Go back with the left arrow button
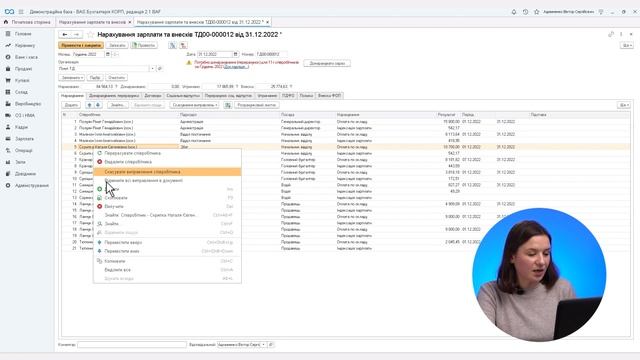640x360 pixels. coord(65,35)
